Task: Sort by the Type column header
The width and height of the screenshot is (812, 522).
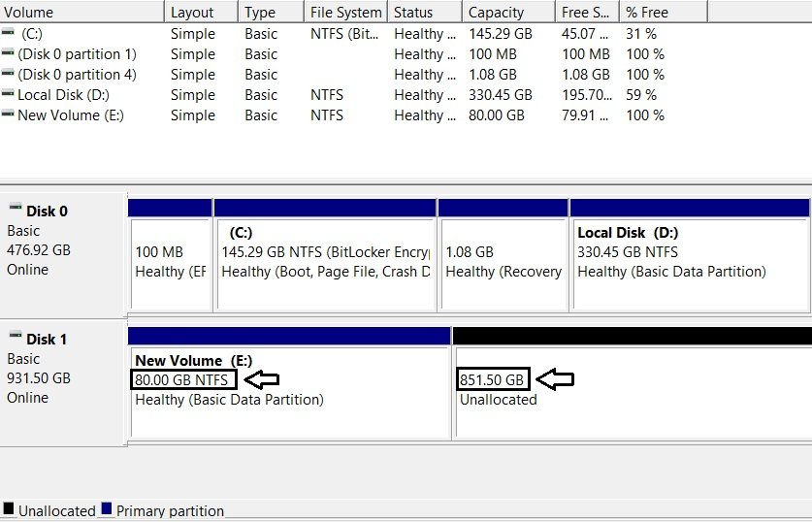Action: click(271, 12)
